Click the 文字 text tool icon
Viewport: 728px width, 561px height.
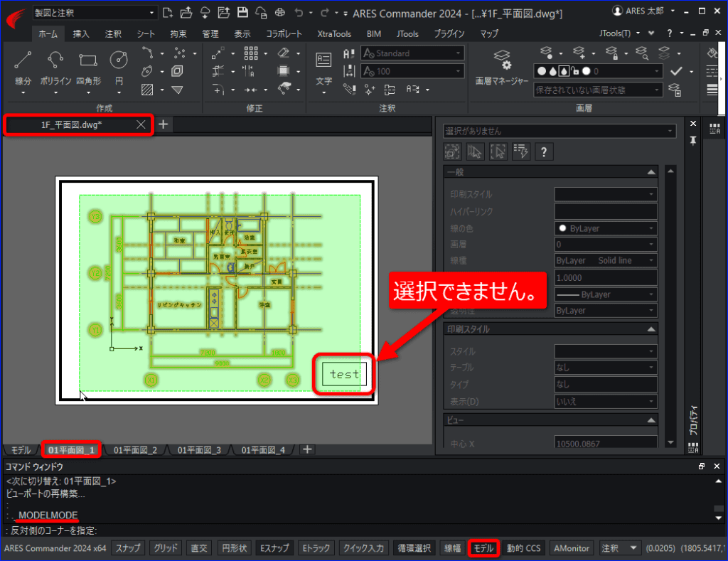tap(323, 60)
